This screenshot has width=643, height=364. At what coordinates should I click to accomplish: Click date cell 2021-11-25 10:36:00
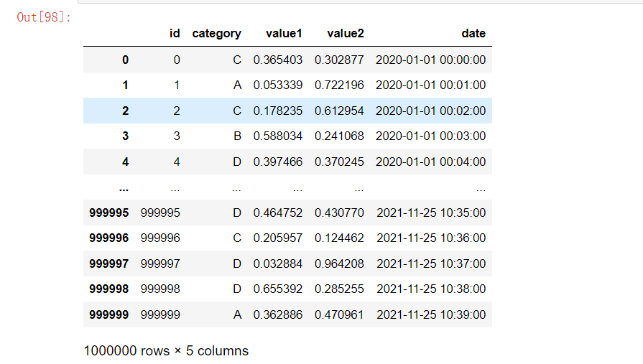[x=431, y=238]
